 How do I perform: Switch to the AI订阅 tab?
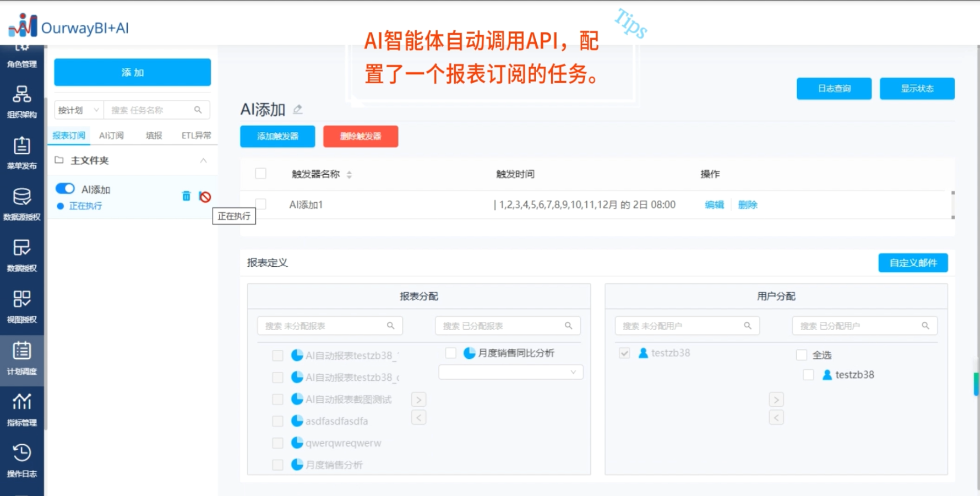[111, 136]
